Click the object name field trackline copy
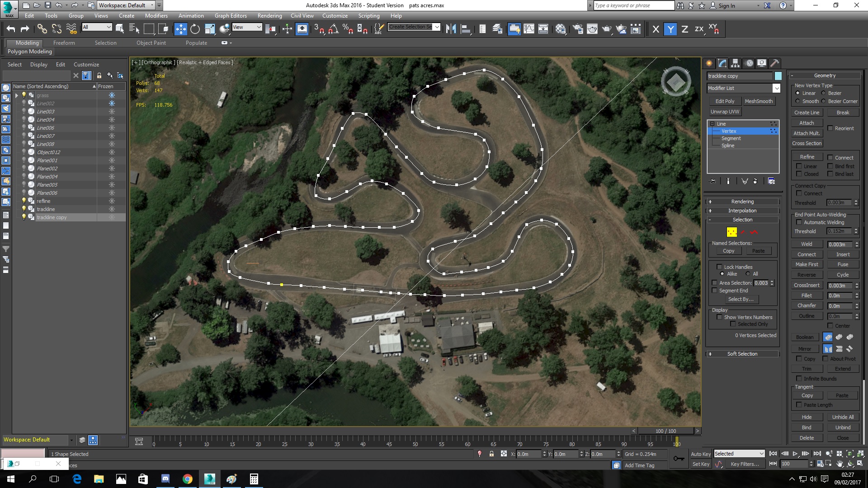 coord(740,76)
